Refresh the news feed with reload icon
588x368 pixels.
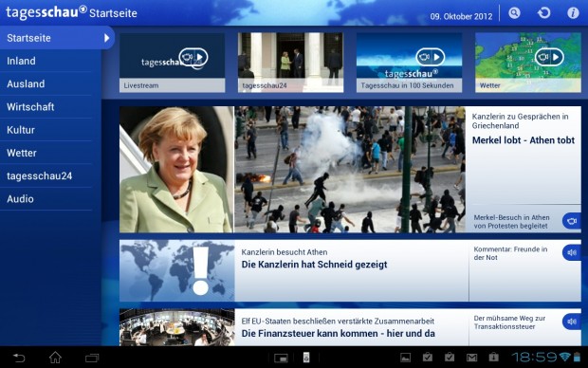543,13
